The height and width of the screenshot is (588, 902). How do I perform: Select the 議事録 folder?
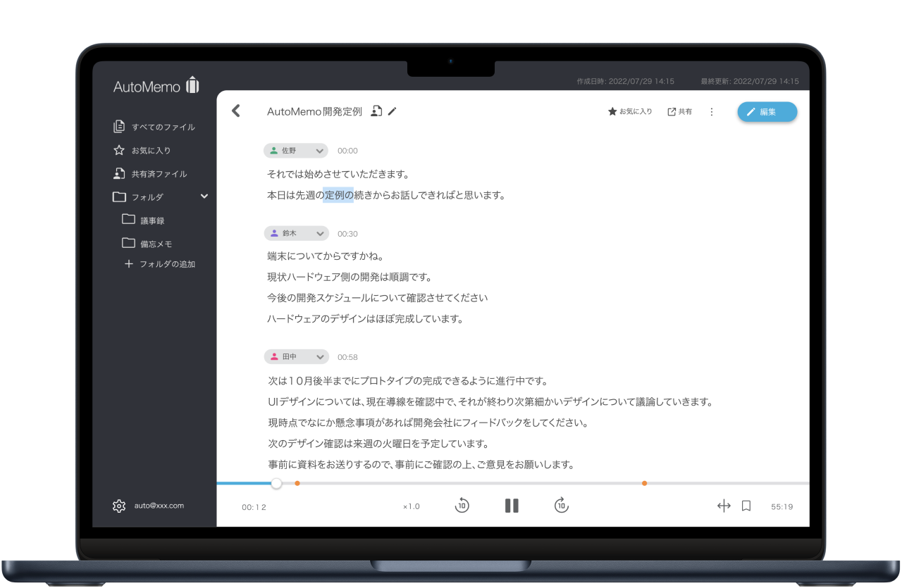pyautogui.click(x=143, y=220)
